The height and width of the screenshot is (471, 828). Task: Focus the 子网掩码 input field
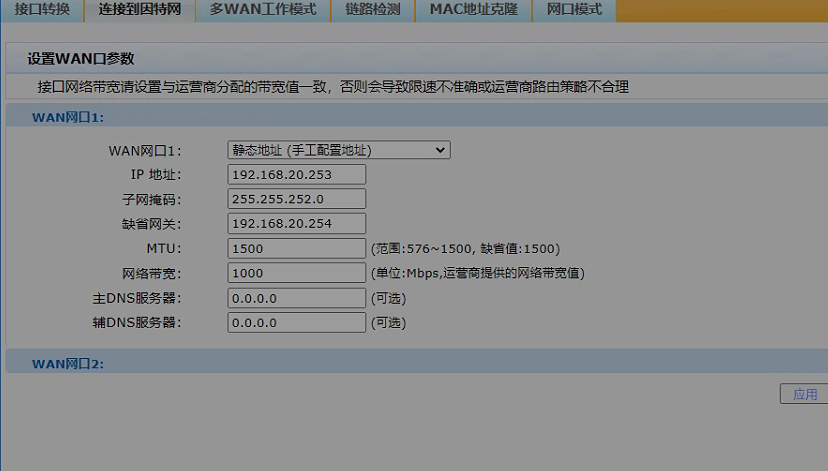(297, 199)
